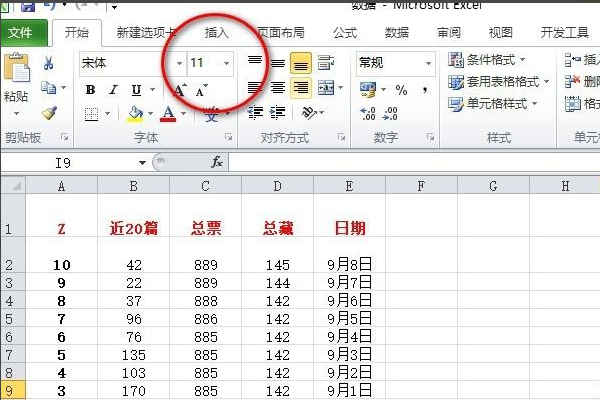The height and width of the screenshot is (400, 600).
Task: Toggle Underline formatting
Action: tap(136, 90)
